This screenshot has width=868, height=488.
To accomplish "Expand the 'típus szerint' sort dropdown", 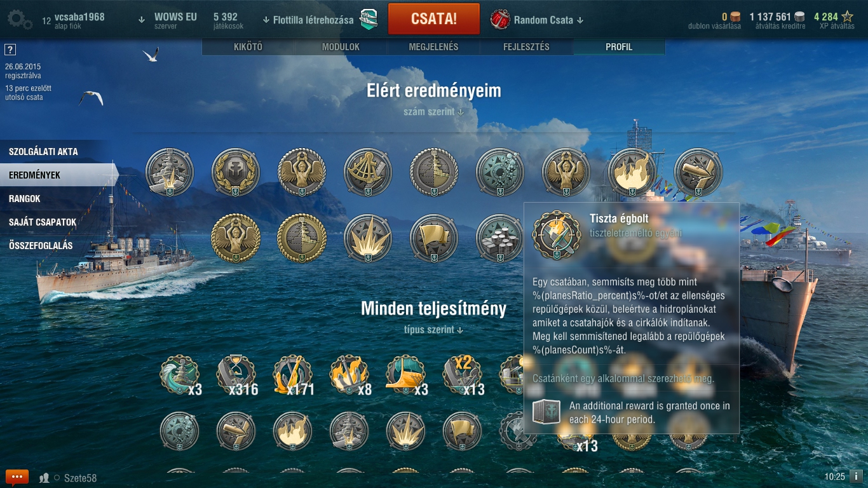I will (434, 330).
